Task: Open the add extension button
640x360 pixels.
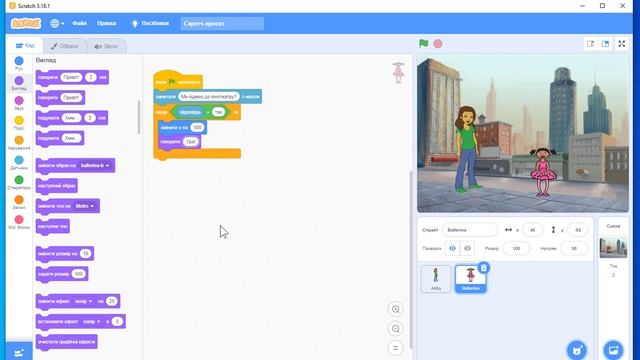Action: [x=19, y=352]
